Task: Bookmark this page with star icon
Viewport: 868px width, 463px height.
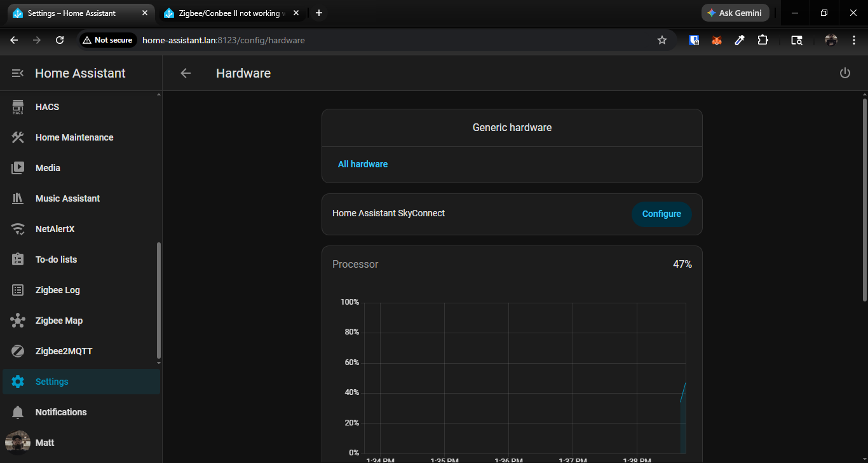Action: 661,40
